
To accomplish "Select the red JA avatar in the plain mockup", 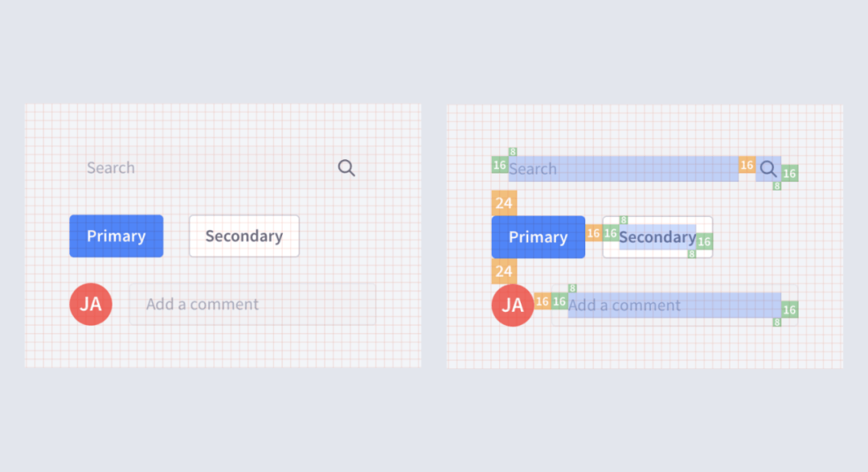I will pyautogui.click(x=91, y=304).
